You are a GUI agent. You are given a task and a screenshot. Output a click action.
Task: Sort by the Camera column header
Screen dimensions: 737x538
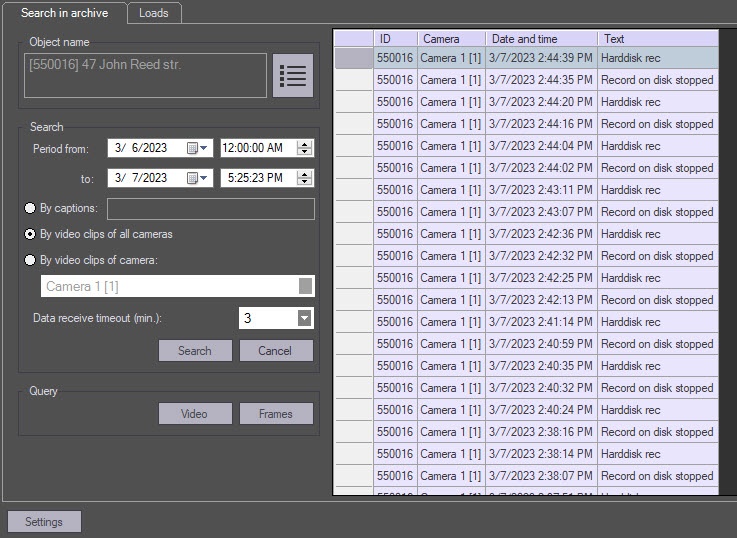(451, 39)
